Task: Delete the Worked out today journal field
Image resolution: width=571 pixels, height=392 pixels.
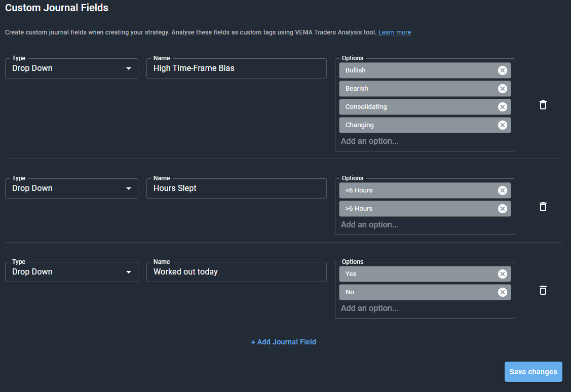Action: click(x=543, y=290)
